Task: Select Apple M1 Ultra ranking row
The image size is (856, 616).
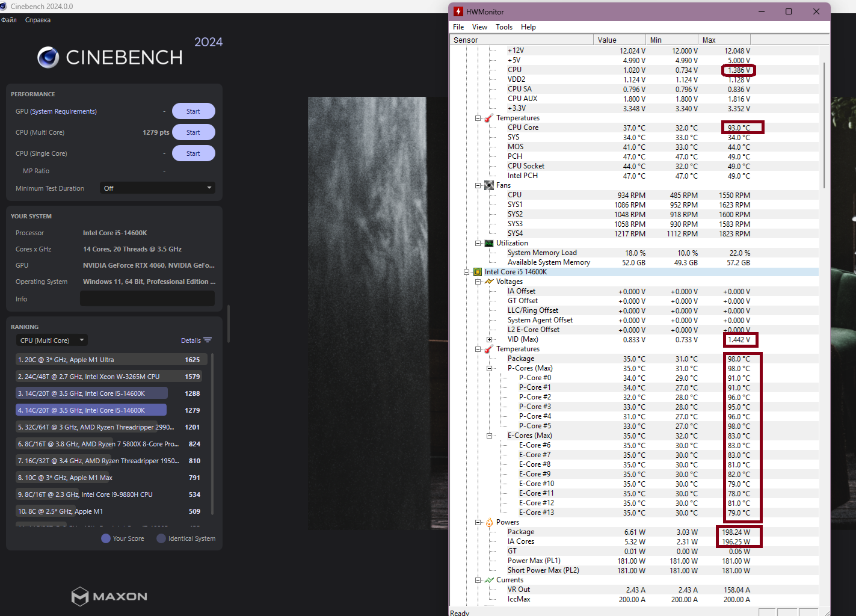Action: (111, 360)
